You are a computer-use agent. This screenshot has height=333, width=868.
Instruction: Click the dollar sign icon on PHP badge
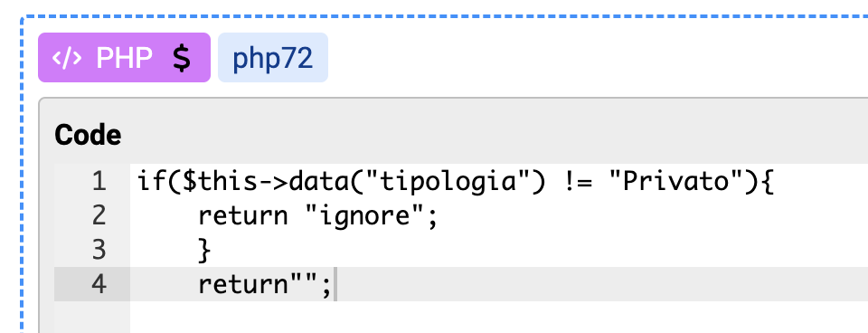pos(181,58)
